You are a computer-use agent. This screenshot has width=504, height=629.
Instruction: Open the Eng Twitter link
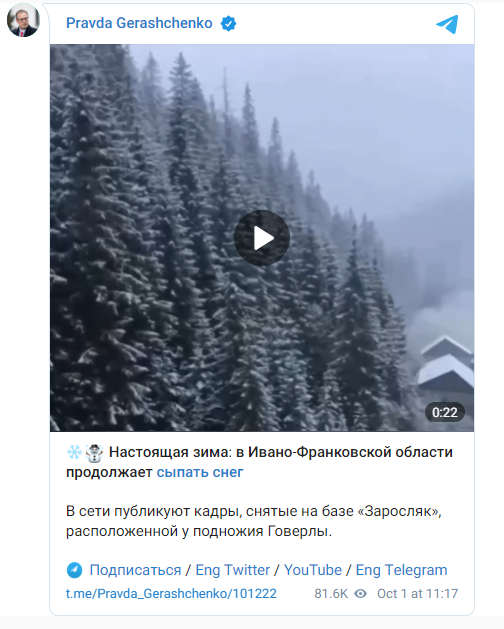pos(233,570)
